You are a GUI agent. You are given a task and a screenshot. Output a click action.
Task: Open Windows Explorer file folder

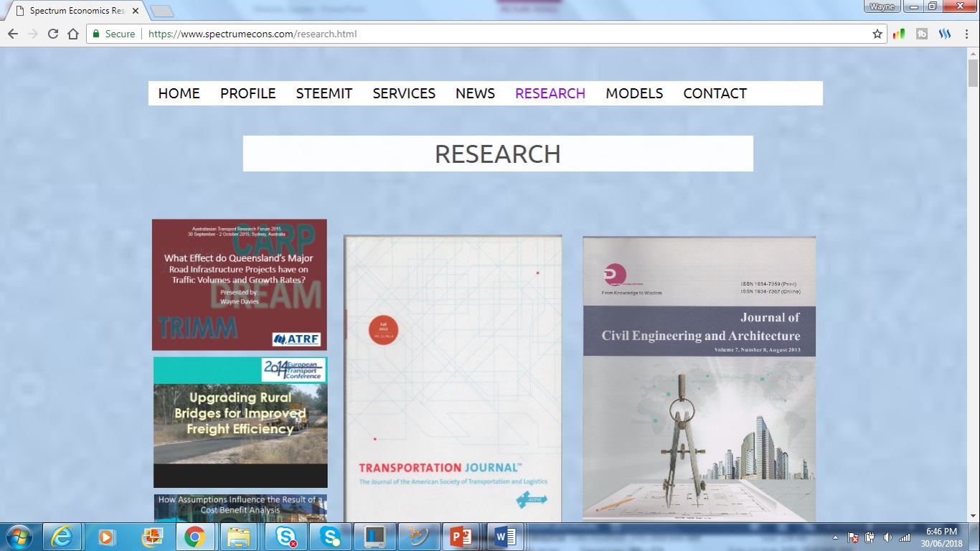coord(240,537)
